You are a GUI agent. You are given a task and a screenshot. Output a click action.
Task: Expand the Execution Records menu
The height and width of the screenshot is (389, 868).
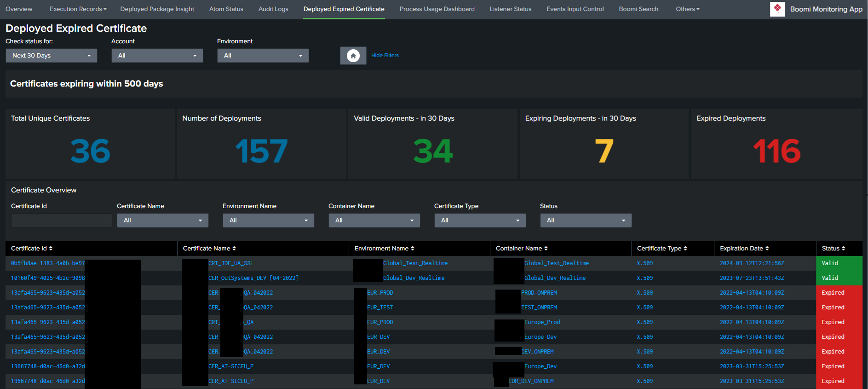click(x=78, y=9)
